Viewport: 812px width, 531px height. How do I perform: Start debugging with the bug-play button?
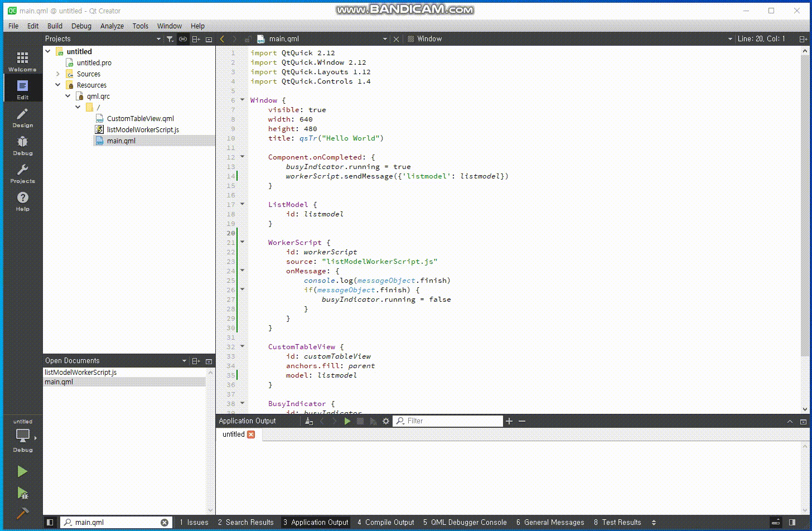(x=22, y=493)
